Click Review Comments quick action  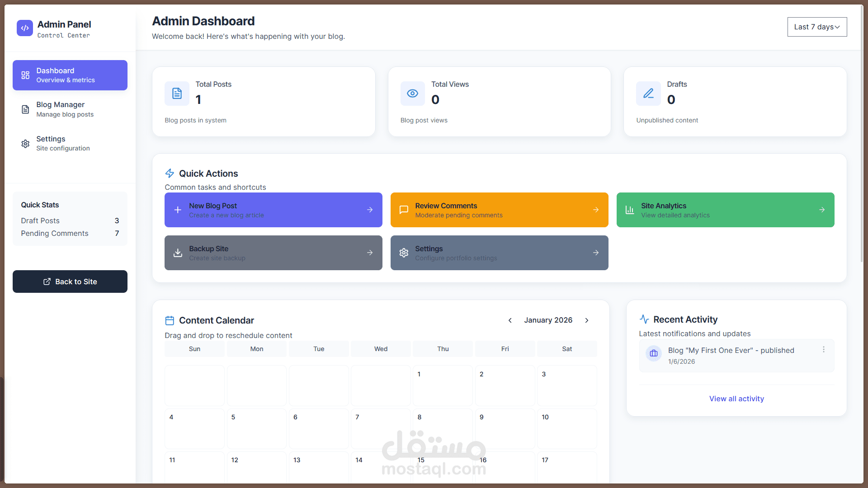click(x=499, y=210)
